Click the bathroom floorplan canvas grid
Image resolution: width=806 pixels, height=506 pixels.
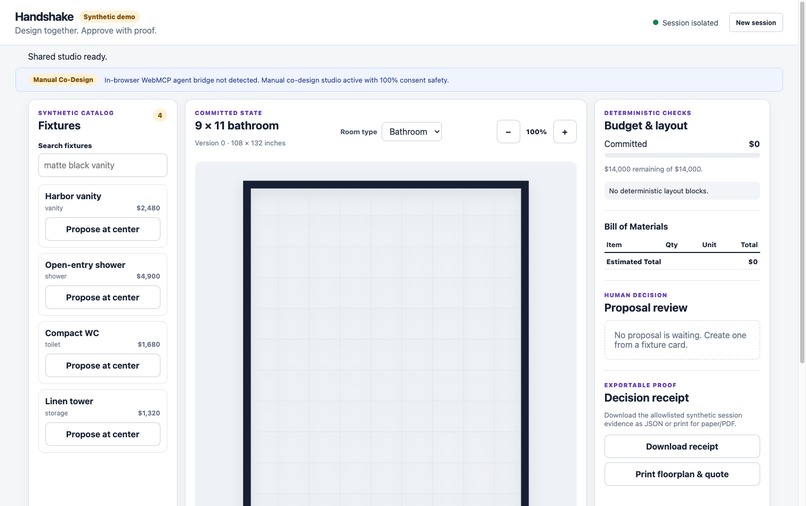386,345
